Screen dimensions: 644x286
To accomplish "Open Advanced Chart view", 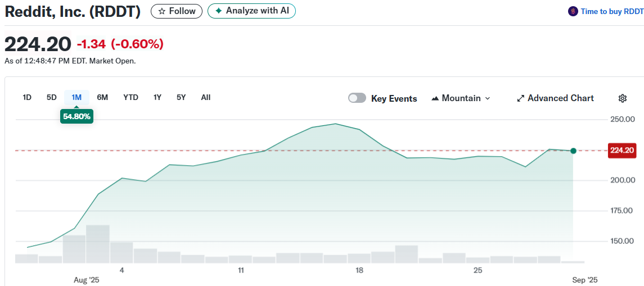I will pyautogui.click(x=555, y=98).
